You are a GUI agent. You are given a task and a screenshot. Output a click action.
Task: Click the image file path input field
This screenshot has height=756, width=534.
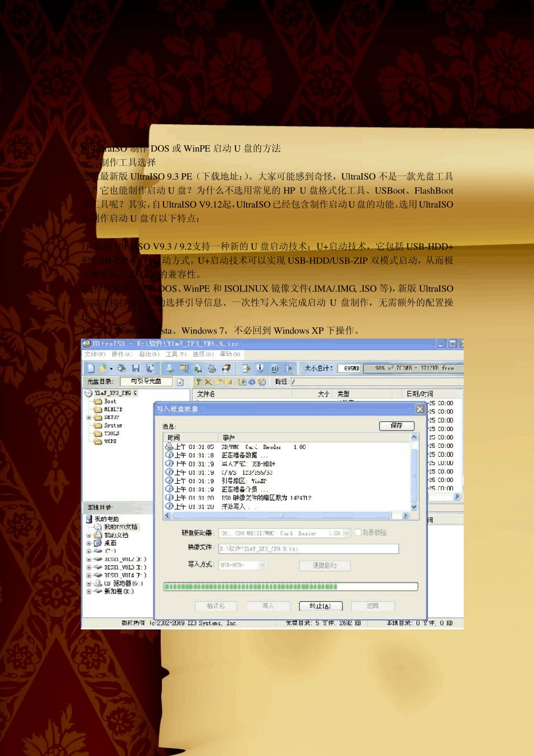(309, 548)
